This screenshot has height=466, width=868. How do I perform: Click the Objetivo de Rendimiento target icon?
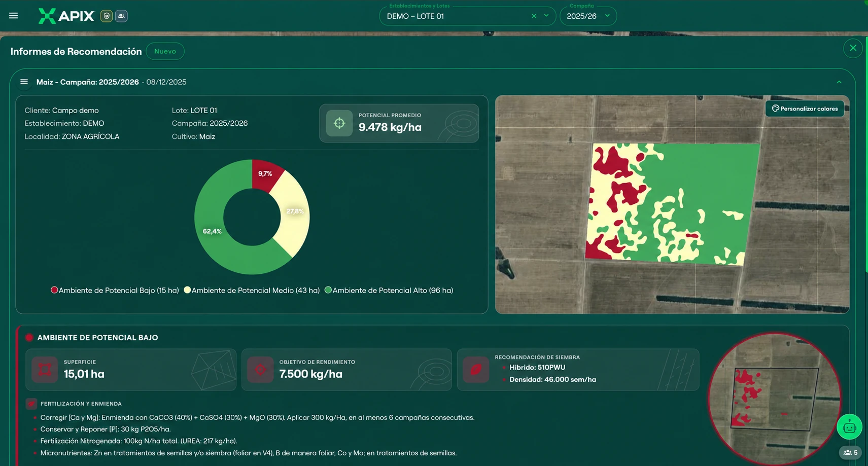260,370
